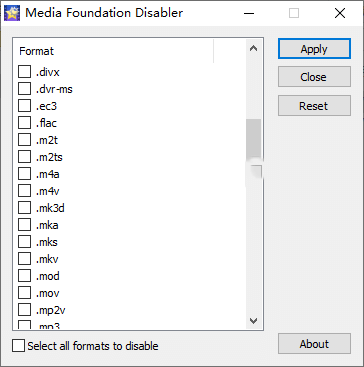Tick the .mov format checkbox

click(x=24, y=293)
